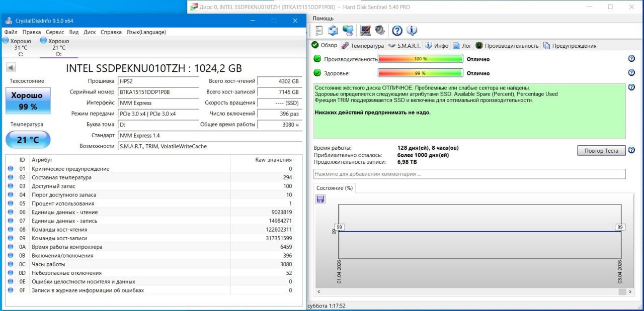Open Правка menu in CrystalDiskInfo
Screen dimensions: 644x311
(x=32, y=32)
